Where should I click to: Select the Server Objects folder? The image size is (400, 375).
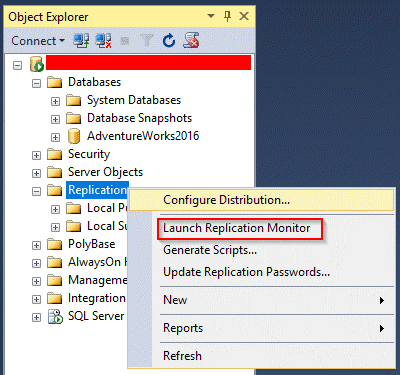tap(105, 172)
